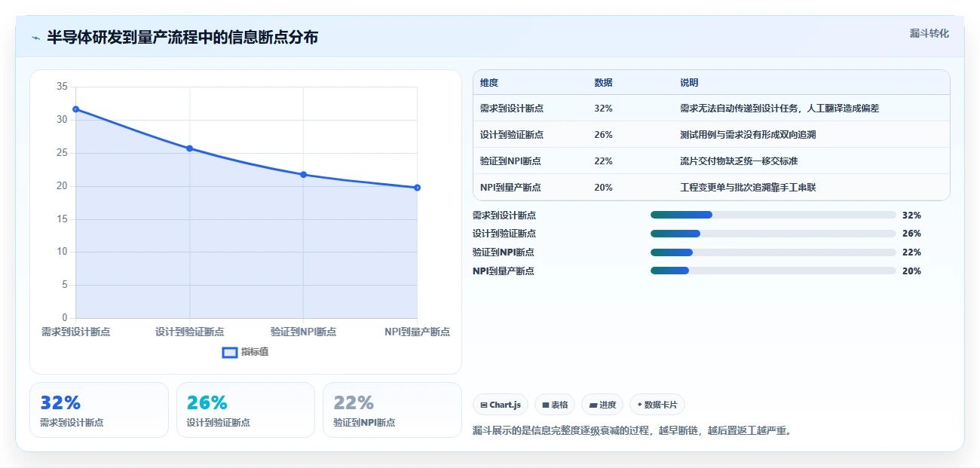Select table cell 验证到NPI断点

coord(510,161)
